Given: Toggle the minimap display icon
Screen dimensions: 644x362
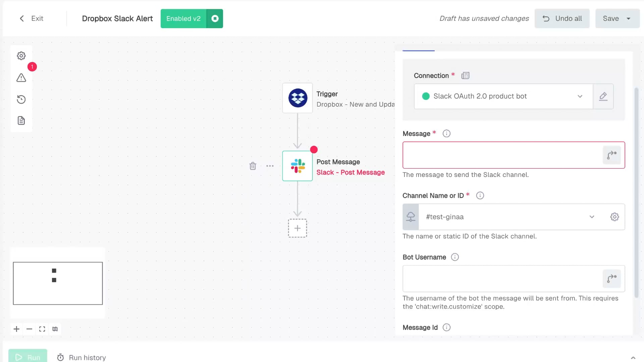Looking at the screenshot, I should 55,329.
